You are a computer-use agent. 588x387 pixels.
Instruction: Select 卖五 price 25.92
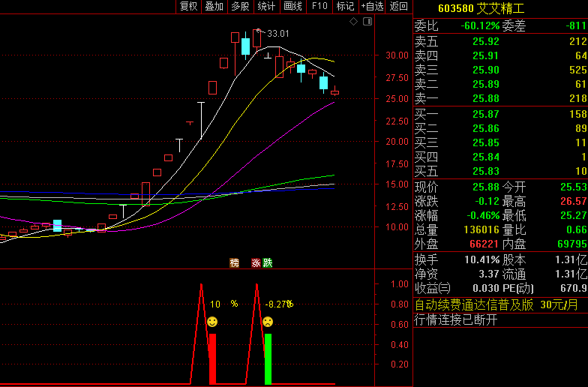[486, 41]
